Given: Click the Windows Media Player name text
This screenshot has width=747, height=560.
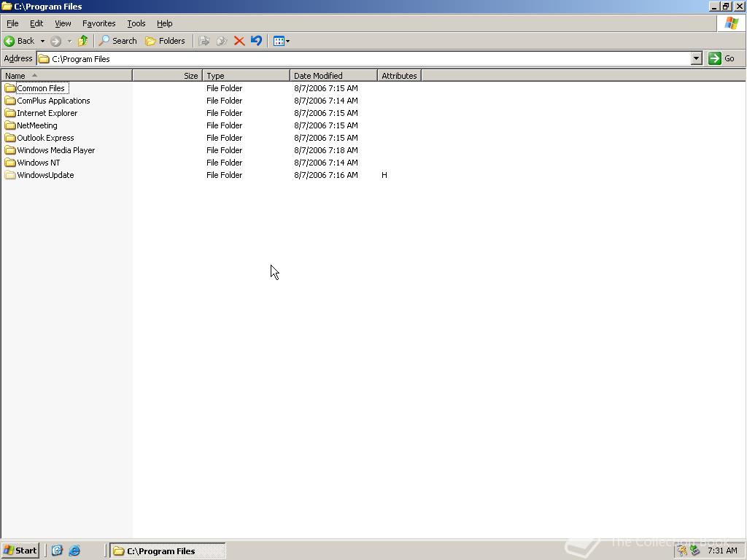Looking at the screenshot, I should [55, 150].
